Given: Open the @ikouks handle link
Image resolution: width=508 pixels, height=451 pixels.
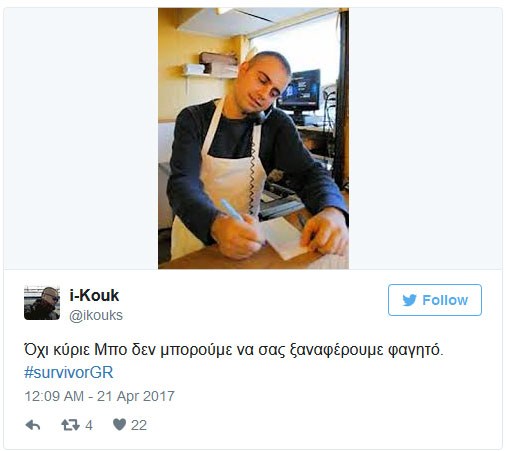Looking at the screenshot, I should pyautogui.click(x=96, y=315).
